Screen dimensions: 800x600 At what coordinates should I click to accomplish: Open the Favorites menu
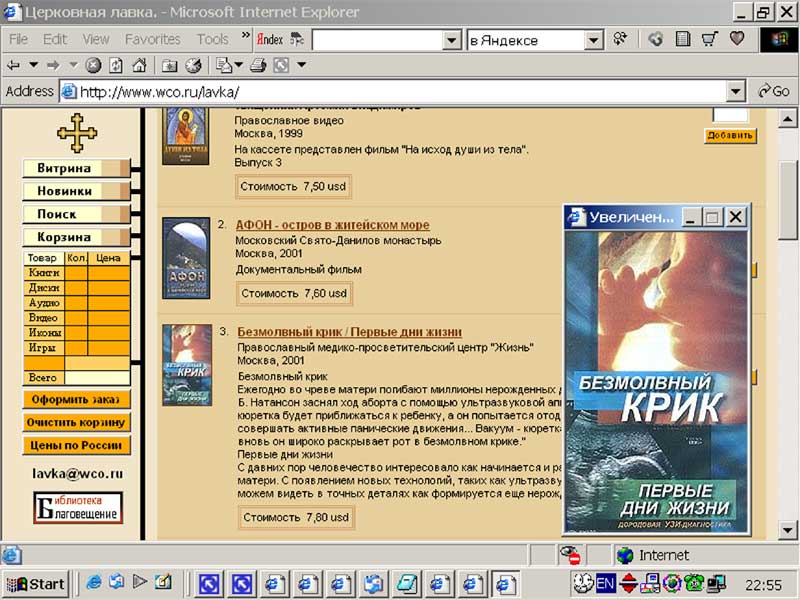coord(153,39)
